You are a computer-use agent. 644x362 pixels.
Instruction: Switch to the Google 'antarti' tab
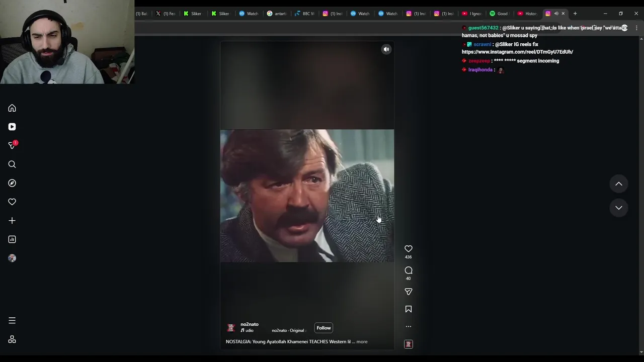[277, 14]
